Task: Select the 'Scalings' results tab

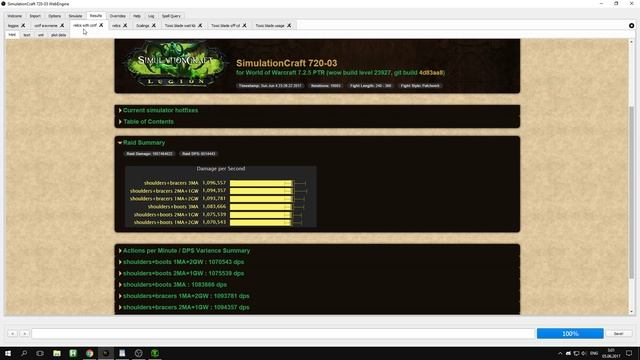Action: tap(142, 25)
